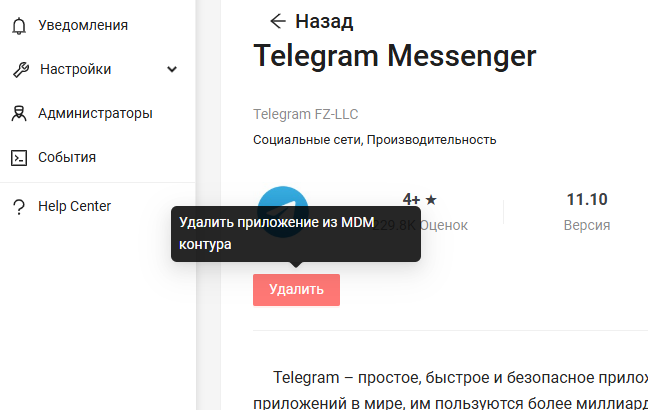Go back via Назад link
The image size is (648, 410).
(324, 21)
